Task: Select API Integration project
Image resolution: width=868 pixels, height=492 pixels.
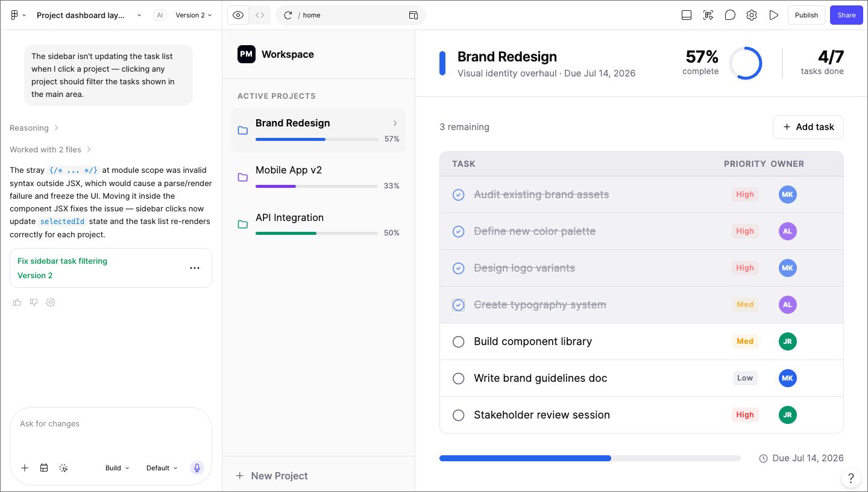Action: [318, 225]
